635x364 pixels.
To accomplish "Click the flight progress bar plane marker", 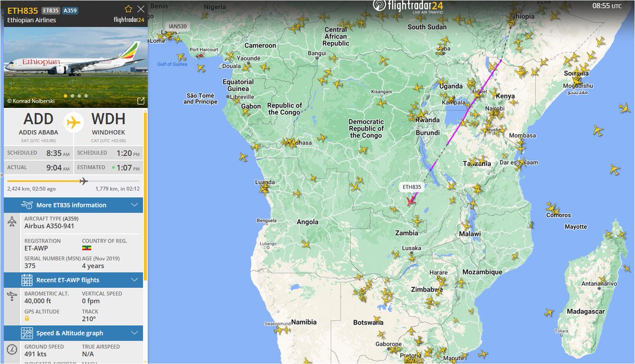I will [83, 181].
